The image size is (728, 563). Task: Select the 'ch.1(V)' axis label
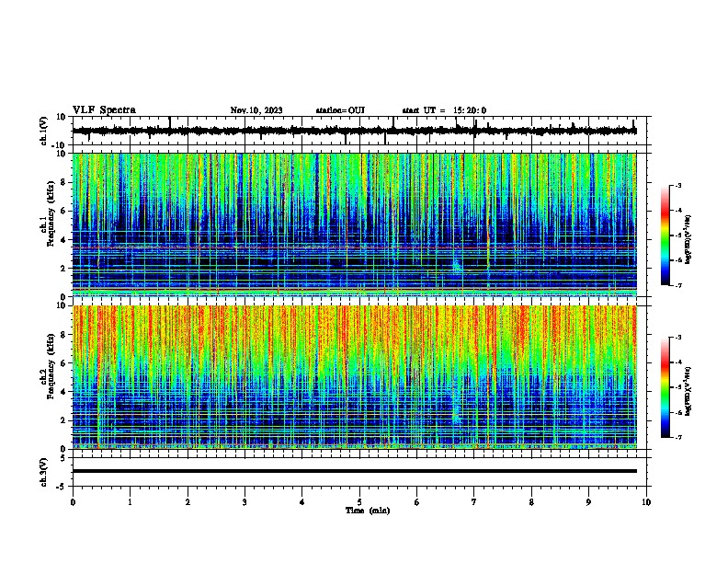pyautogui.click(x=44, y=131)
